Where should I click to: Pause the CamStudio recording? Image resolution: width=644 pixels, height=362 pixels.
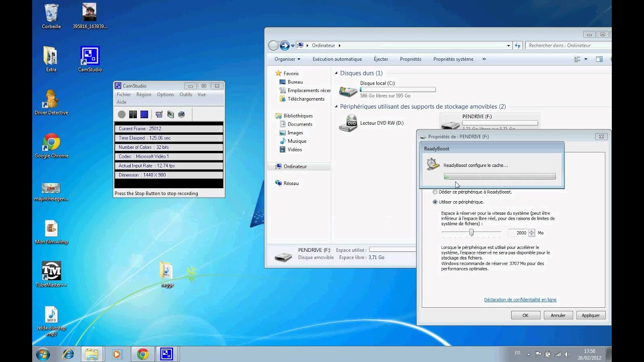tap(133, 115)
